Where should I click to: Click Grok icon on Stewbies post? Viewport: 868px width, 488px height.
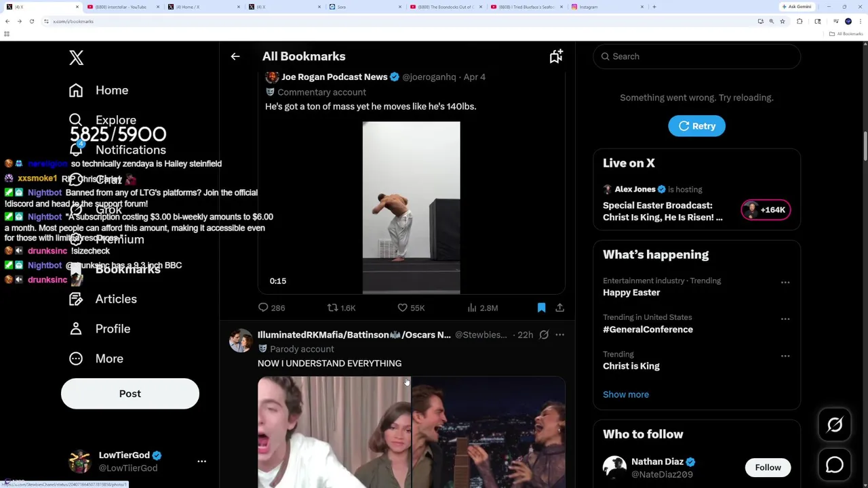(544, 335)
